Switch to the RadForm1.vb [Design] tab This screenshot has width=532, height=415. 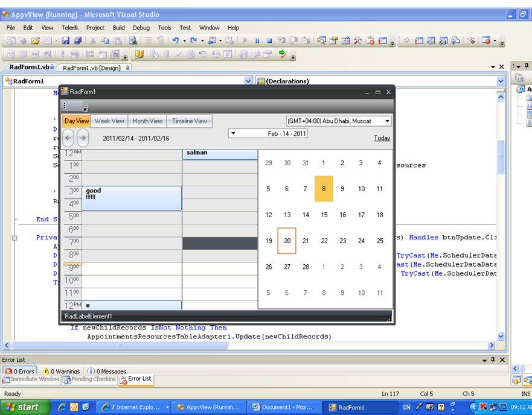click(95, 68)
